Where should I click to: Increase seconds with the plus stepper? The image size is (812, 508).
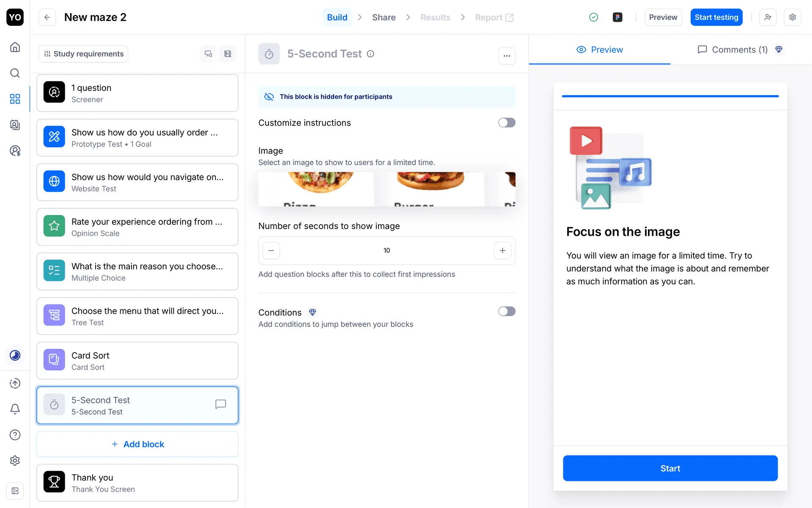502,251
